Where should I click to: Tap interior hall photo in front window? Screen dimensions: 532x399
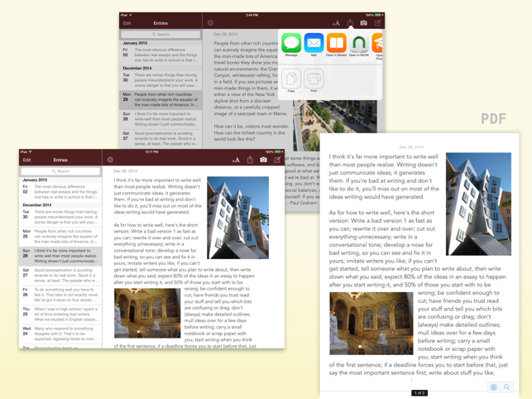(147, 313)
